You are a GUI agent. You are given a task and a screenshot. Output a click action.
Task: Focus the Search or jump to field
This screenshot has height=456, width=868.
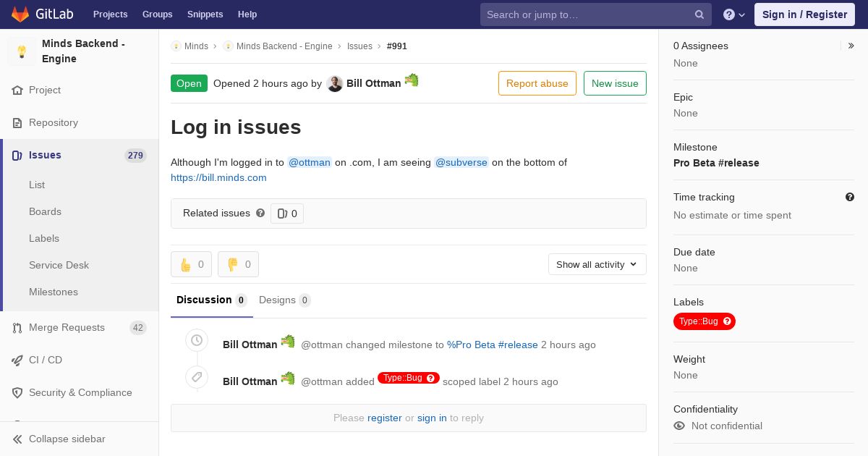pyautogui.click(x=596, y=14)
